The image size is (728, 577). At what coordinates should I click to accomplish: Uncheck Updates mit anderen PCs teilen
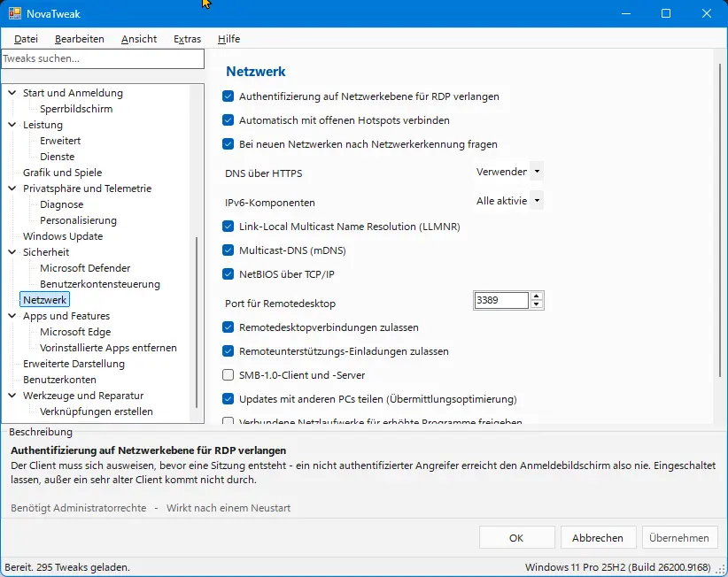[x=228, y=399]
